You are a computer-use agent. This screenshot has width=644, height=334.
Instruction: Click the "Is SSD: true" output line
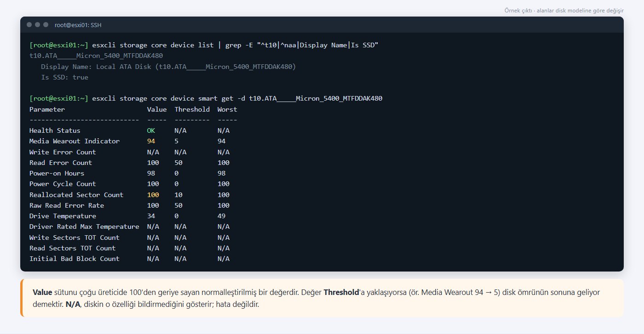(x=64, y=77)
